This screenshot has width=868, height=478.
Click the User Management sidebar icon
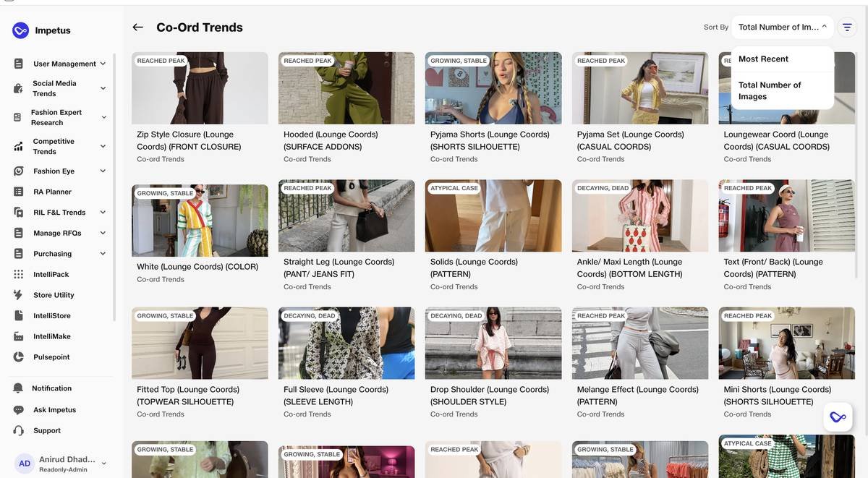(18, 64)
